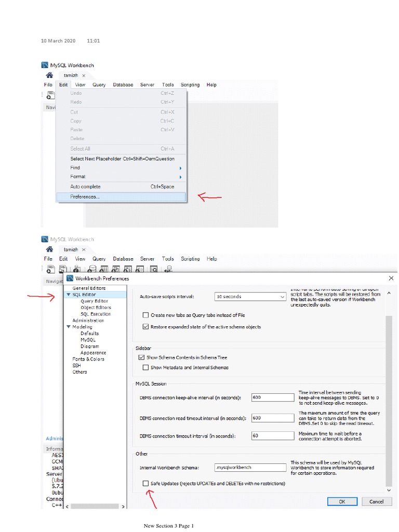Open Tools menu in window behind Preferences dialog
The image size is (399, 532).
tap(168, 259)
